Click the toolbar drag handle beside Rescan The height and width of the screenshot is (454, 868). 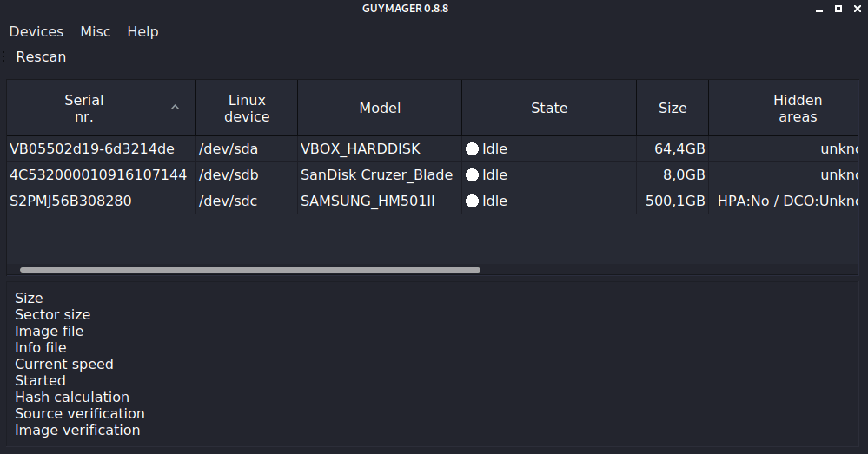point(4,56)
